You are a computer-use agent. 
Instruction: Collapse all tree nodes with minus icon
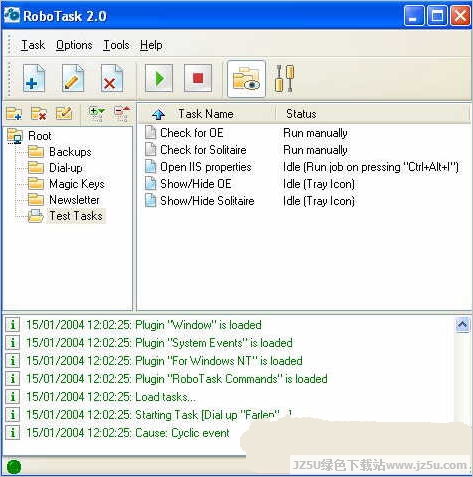point(122,113)
